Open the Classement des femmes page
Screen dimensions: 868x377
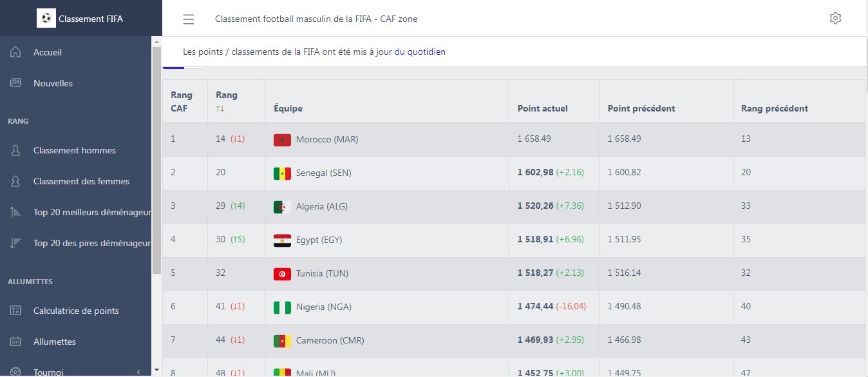click(x=81, y=181)
